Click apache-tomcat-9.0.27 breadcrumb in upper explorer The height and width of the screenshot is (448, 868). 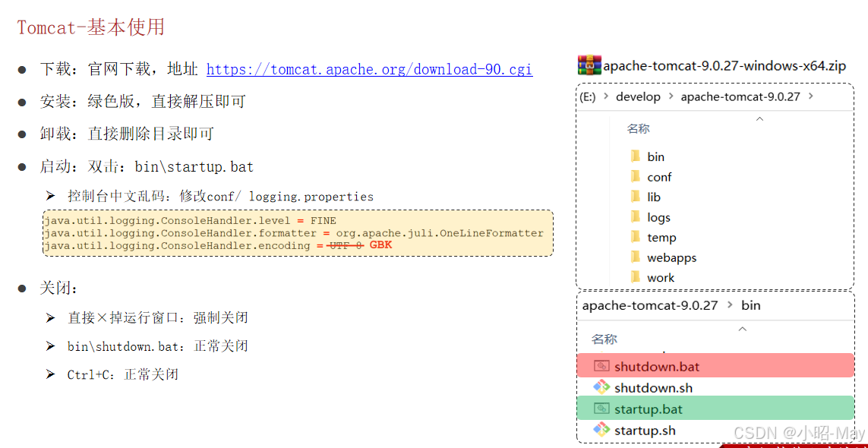click(x=740, y=97)
